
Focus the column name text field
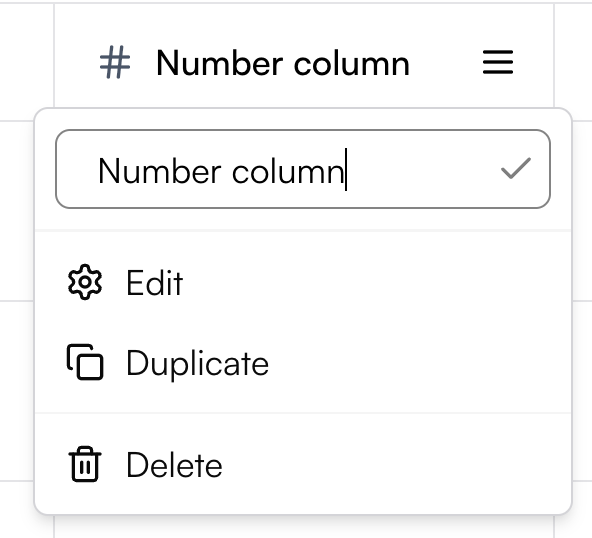pos(303,169)
